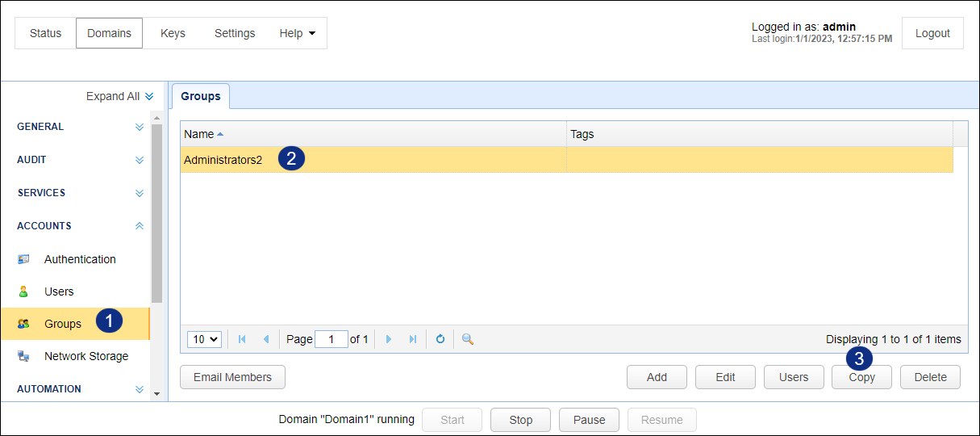The width and height of the screenshot is (980, 436).
Task: Expand the GENERAL section
Action: tap(140, 127)
